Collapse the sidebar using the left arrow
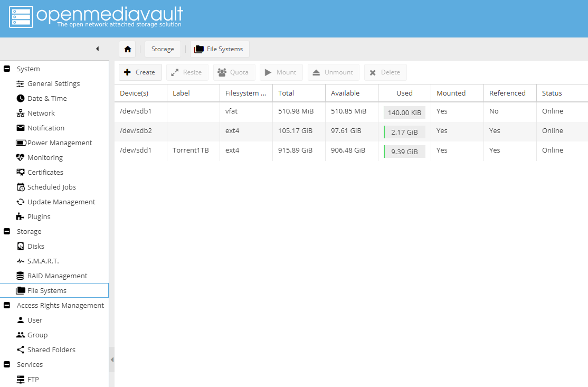Image resolution: width=588 pixels, height=387 pixels. click(x=98, y=48)
